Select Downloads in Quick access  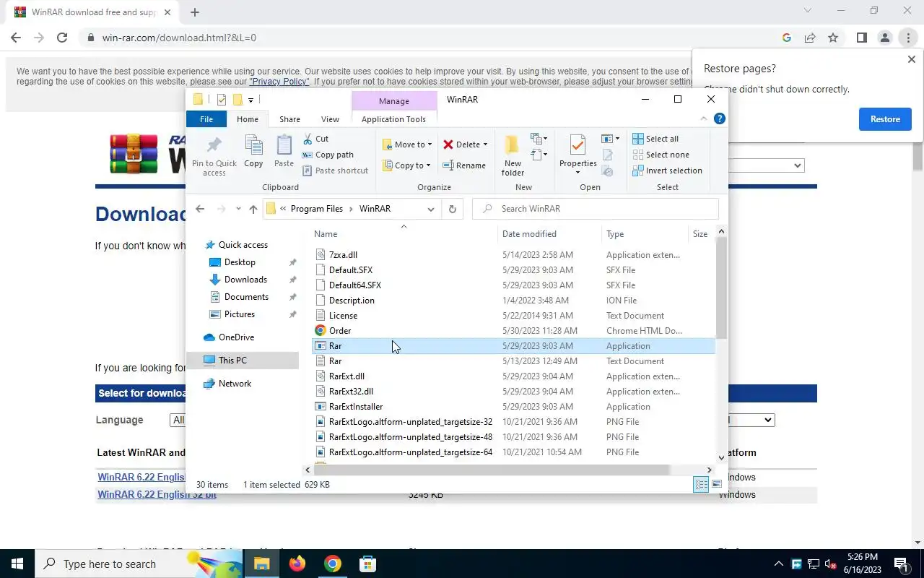(245, 280)
